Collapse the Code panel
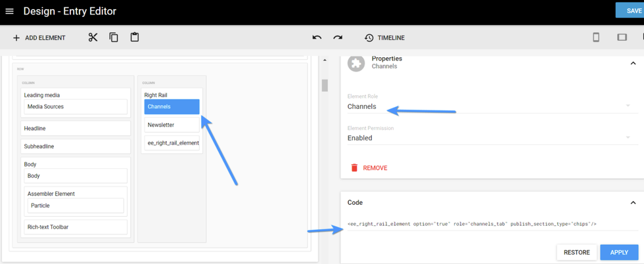Image resolution: width=644 pixels, height=264 pixels. pos(633,202)
